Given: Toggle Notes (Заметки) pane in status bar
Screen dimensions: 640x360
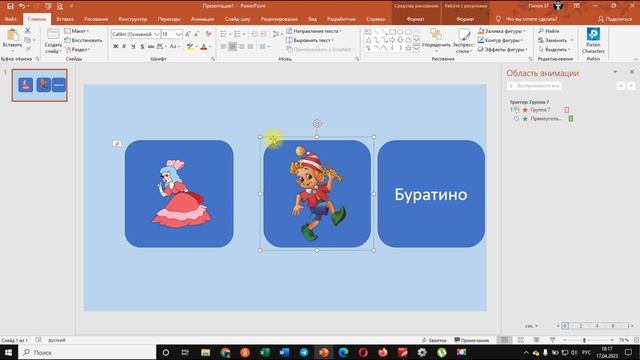Looking at the screenshot, I should (x=434, y=340).
